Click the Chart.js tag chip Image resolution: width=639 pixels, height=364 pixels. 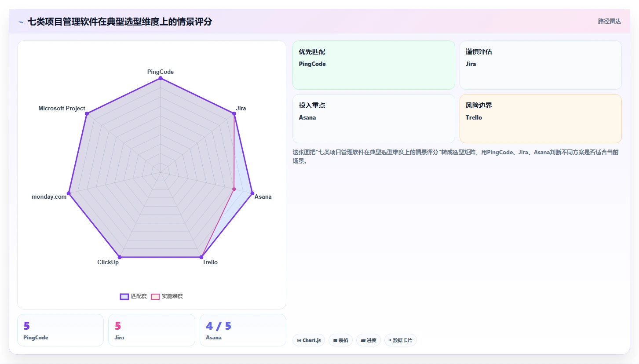pos(309,340)
